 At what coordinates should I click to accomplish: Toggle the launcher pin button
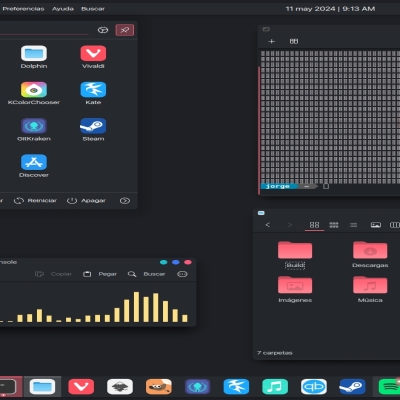(x=125, y=30)
